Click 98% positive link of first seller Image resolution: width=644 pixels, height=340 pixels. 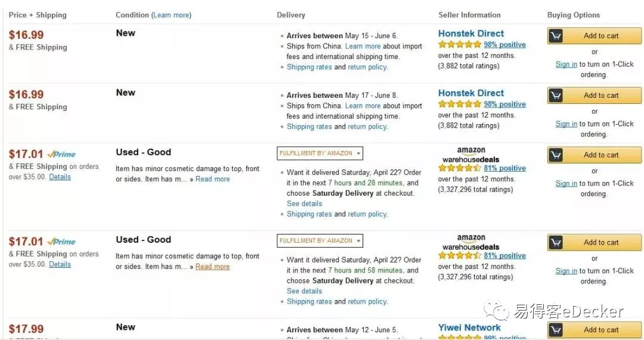[504, 45]
